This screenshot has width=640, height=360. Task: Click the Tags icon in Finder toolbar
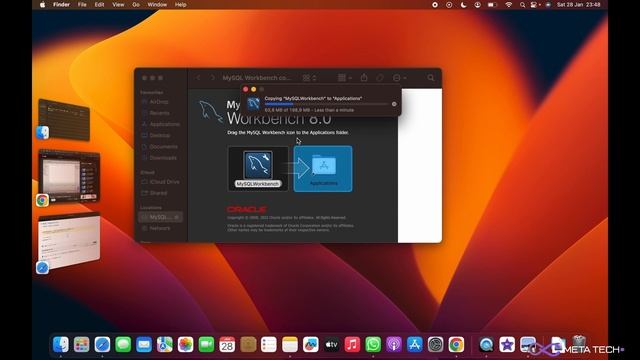(380, 78)
